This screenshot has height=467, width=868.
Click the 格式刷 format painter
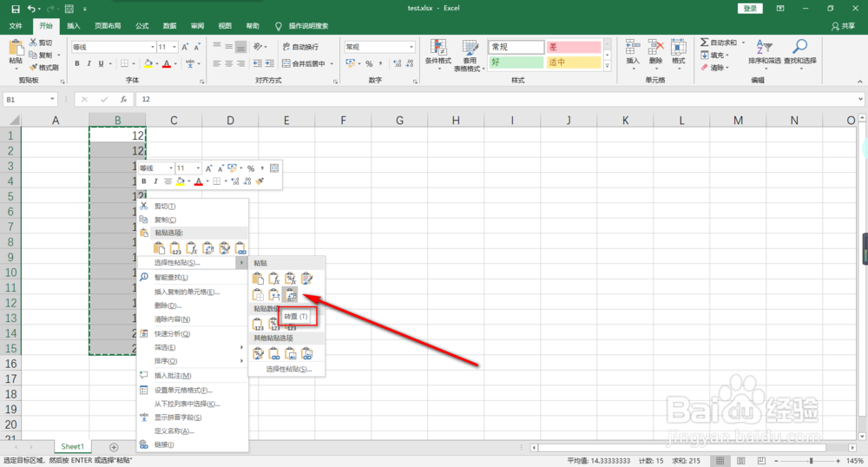click(43, 68)
